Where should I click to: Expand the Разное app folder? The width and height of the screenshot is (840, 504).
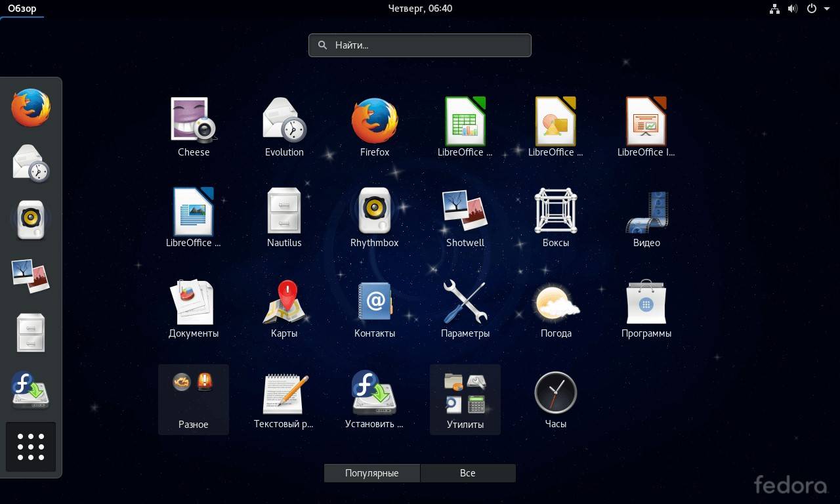[194, 399]
